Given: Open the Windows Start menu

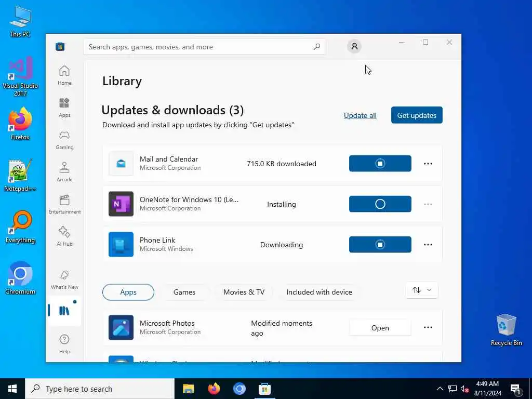Looking at the screenshot, I should pos(12,389).
